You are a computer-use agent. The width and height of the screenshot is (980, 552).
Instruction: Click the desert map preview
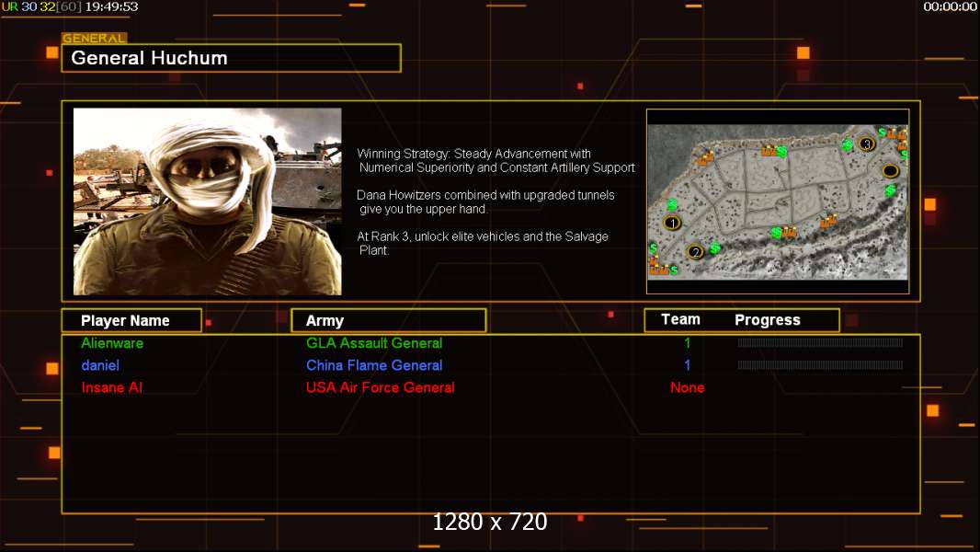pyautogui.click(x=778, y=201)
